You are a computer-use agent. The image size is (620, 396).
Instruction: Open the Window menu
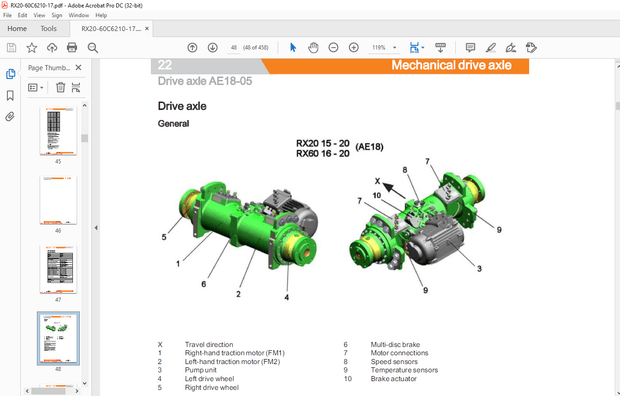click(x=79, y=15)
